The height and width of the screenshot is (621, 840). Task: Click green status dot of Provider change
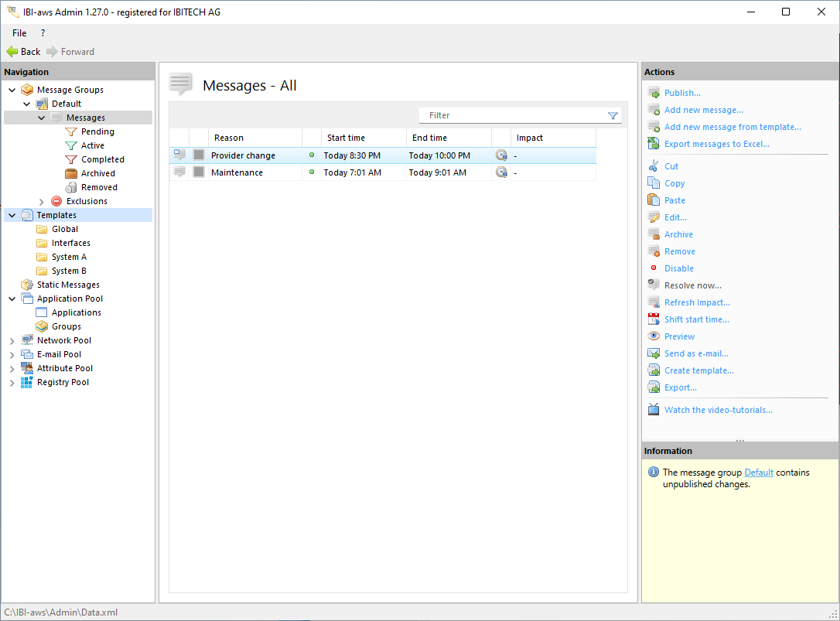tap(312, 155)
